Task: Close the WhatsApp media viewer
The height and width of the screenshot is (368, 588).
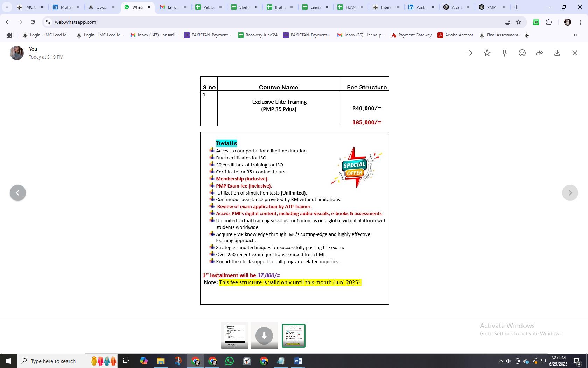Action: coord(575,53)
